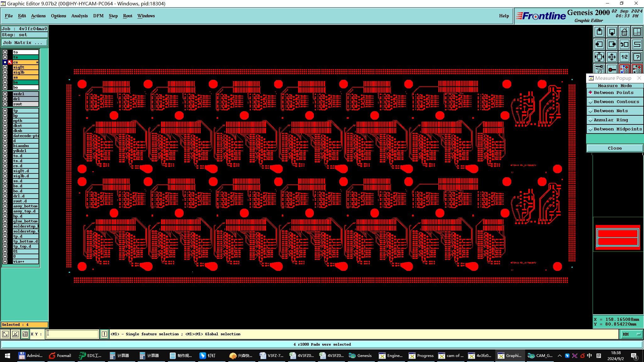This screenshot has height=362, width=644.
Task: Click the 1:2 zoom scale icon
Action: pyautogui.click(x=624, y=57)
